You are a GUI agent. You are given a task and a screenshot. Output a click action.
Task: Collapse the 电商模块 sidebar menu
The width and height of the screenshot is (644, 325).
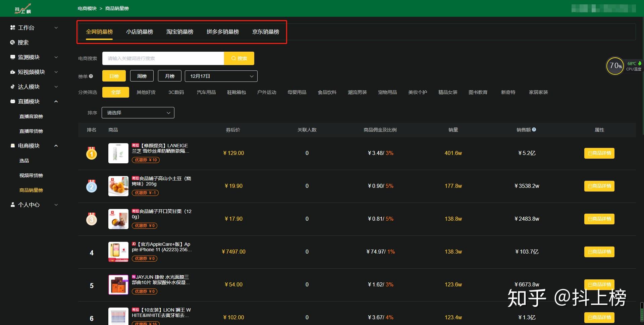[x=56, y=146]
